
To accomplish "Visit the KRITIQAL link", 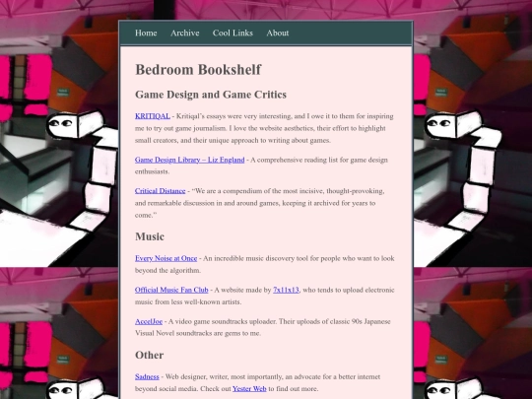I will (x=153, y=116).
